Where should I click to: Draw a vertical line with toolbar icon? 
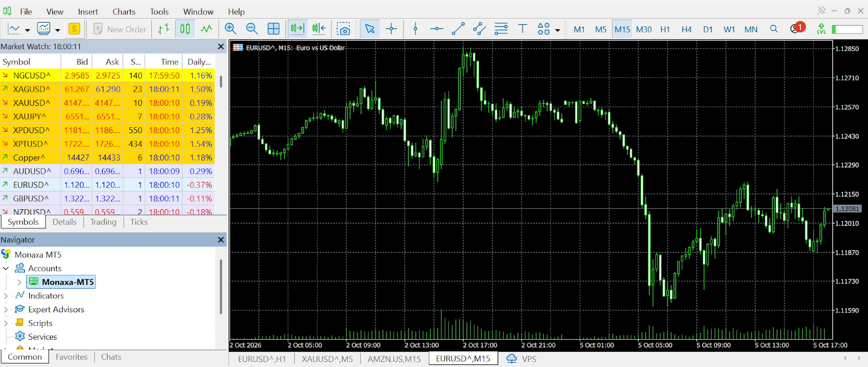tap(415, 29)
